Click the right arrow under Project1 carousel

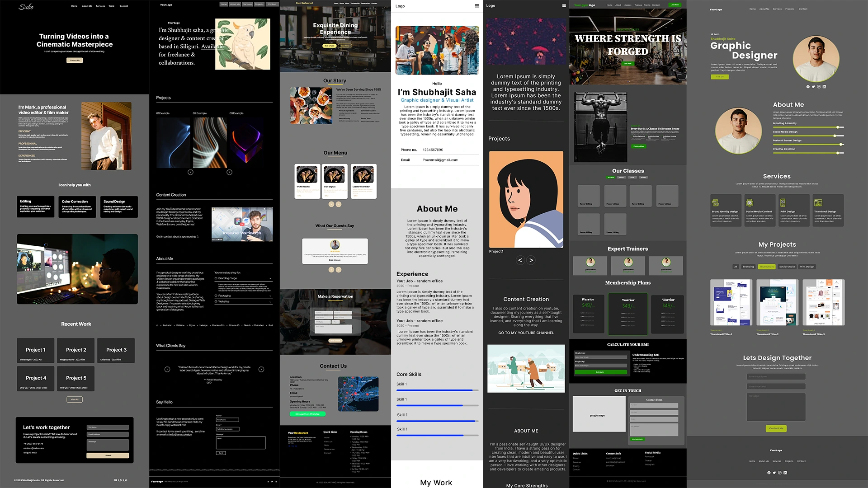pos(531,260)
